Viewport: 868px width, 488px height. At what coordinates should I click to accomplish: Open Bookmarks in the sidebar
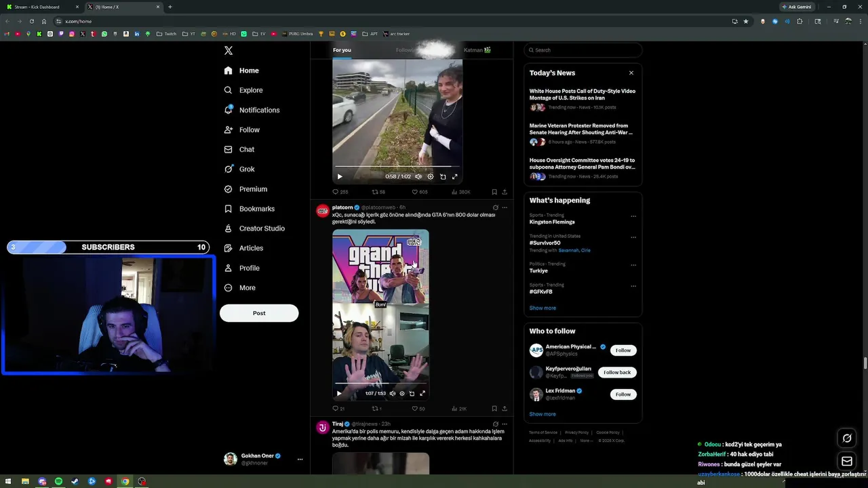(x=249, y=209)
